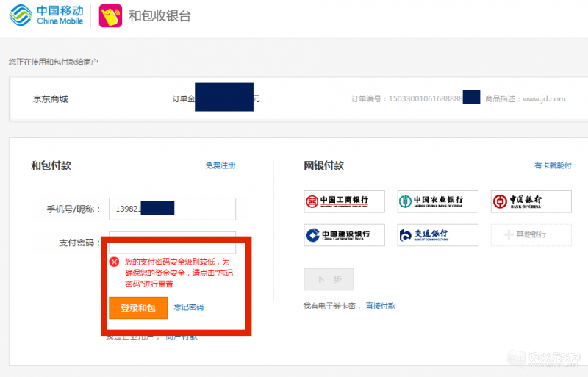
Task: Click the 商品描述 www.jd.com text
Action: coord(525,98)
